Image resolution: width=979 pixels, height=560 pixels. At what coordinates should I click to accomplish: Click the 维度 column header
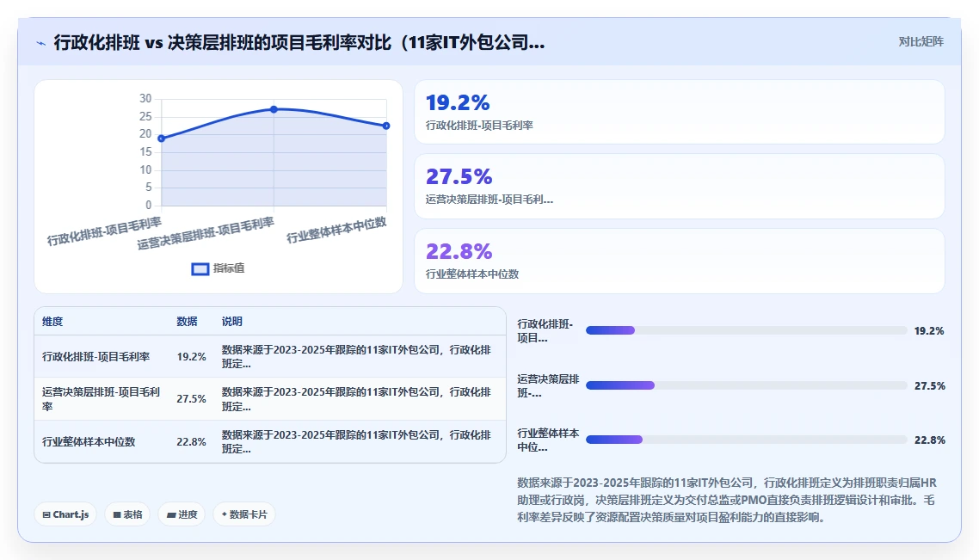[52, 322]
